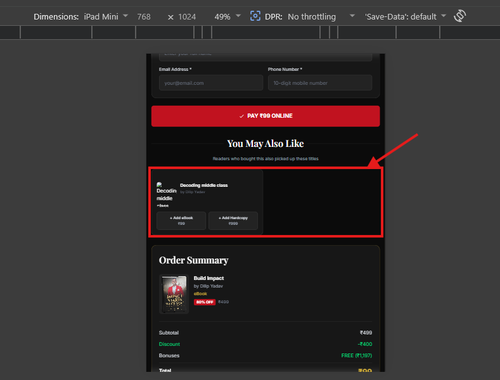
Task: Click the 'by Dilip Yadav' text under Build Impact
Action: [208, 286]
